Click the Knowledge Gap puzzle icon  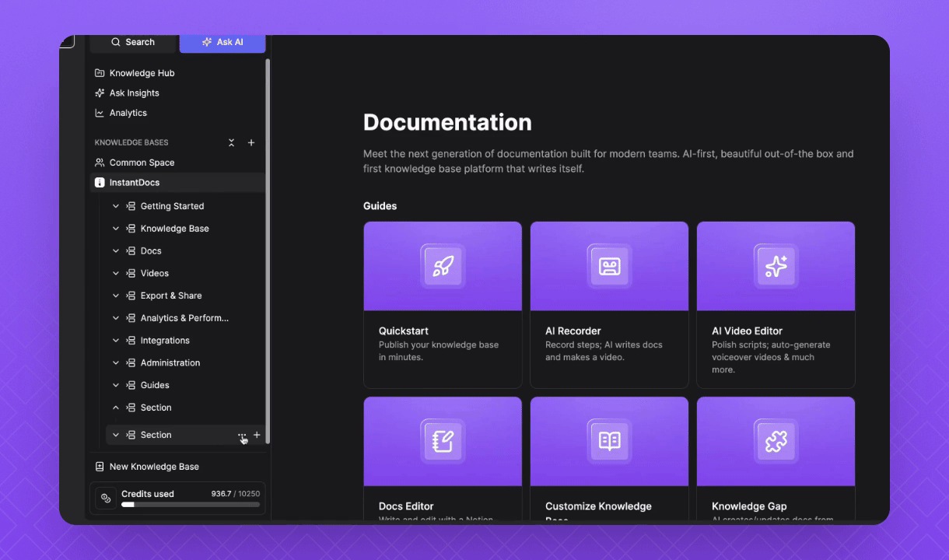pyautogui.click(x=776, y=441)
